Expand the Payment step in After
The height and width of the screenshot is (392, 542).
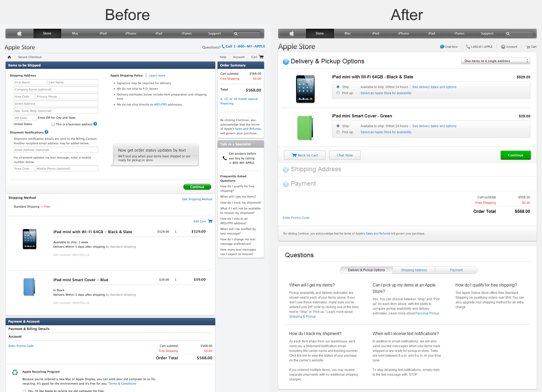click(303, 184)
